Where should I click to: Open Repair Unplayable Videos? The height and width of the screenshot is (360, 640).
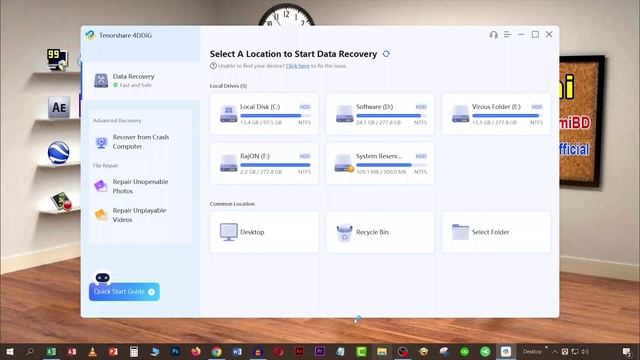point(140,215)
